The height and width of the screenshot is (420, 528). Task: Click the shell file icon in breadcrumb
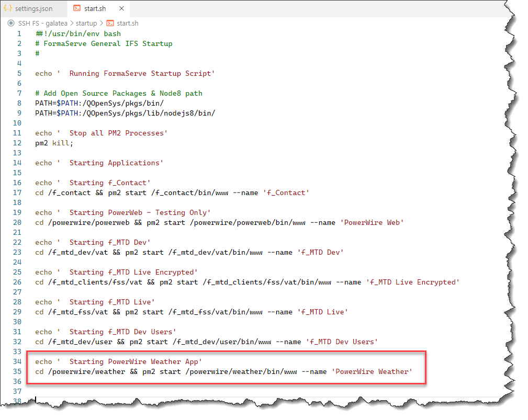point(110,24)
